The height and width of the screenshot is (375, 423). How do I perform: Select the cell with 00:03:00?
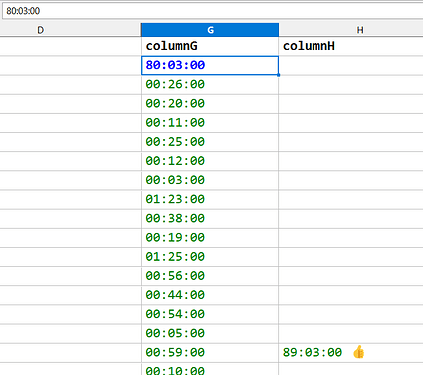tap(210, 180)
